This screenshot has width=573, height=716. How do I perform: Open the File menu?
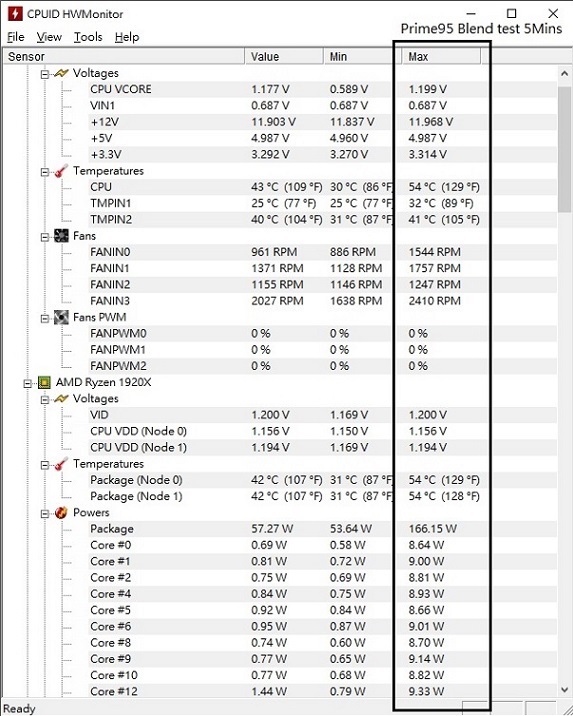(x=16, y=37)
